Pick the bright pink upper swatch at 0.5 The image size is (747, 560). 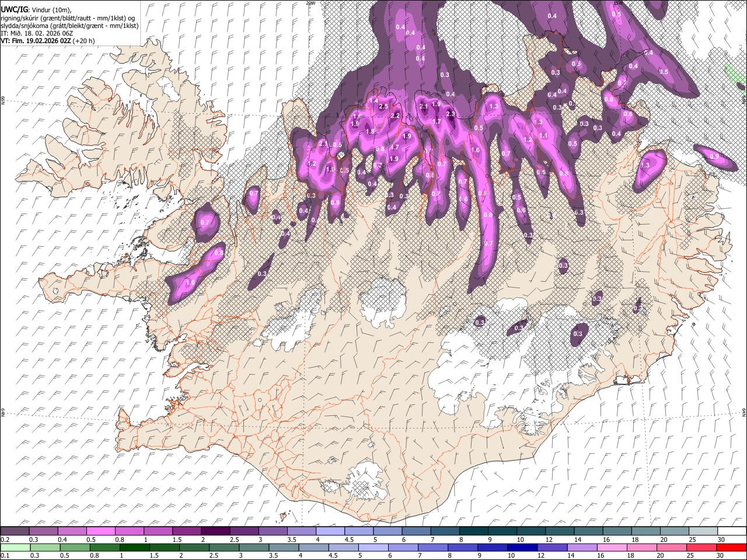pos(100,531)
